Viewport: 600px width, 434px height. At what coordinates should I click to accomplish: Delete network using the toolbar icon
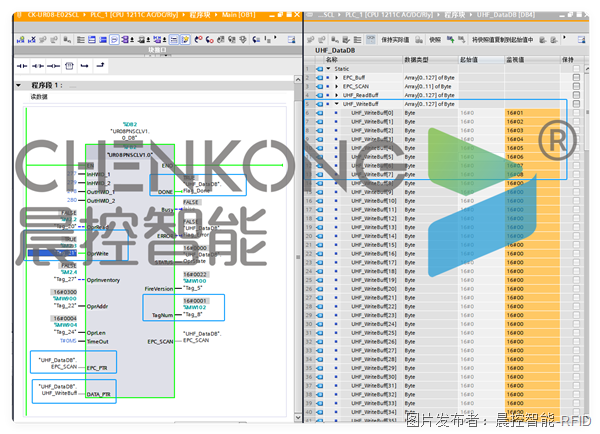pyautogui.click(x=32, y=39)
